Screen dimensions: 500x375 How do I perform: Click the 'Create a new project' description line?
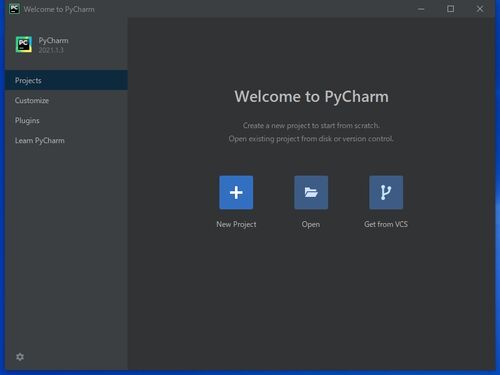point(311,125)
